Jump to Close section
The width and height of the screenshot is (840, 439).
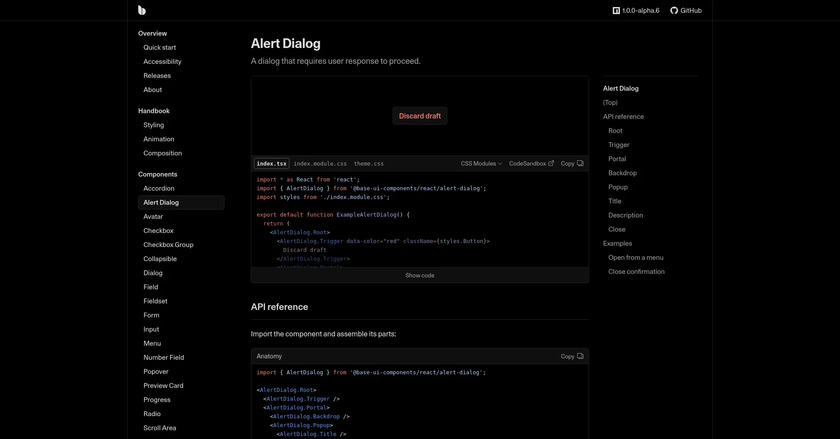tap(617, 229)
